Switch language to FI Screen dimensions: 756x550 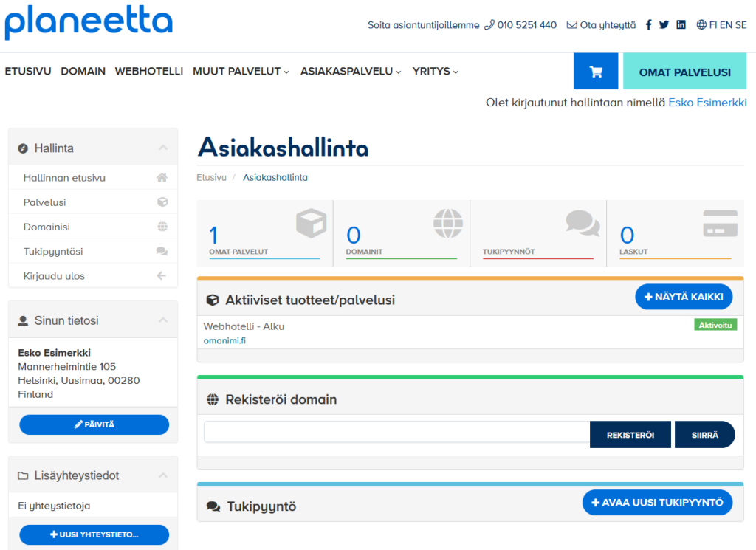[x=713, y=25]
